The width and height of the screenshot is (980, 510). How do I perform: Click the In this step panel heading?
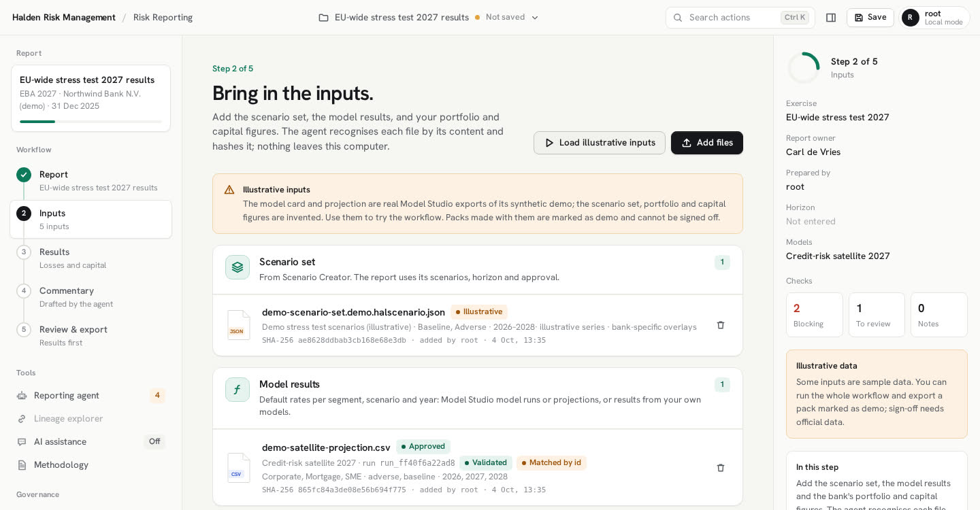tap(817, 467)
